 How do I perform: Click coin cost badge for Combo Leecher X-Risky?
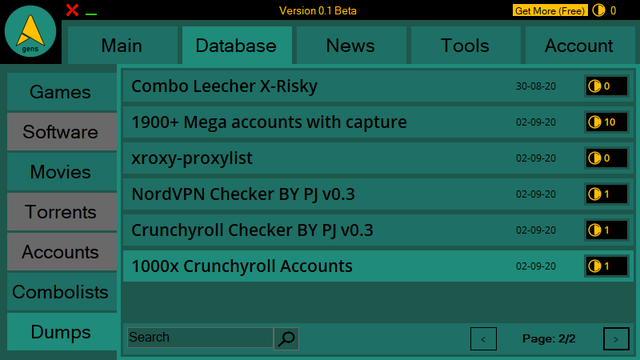(x=606, y=86)
